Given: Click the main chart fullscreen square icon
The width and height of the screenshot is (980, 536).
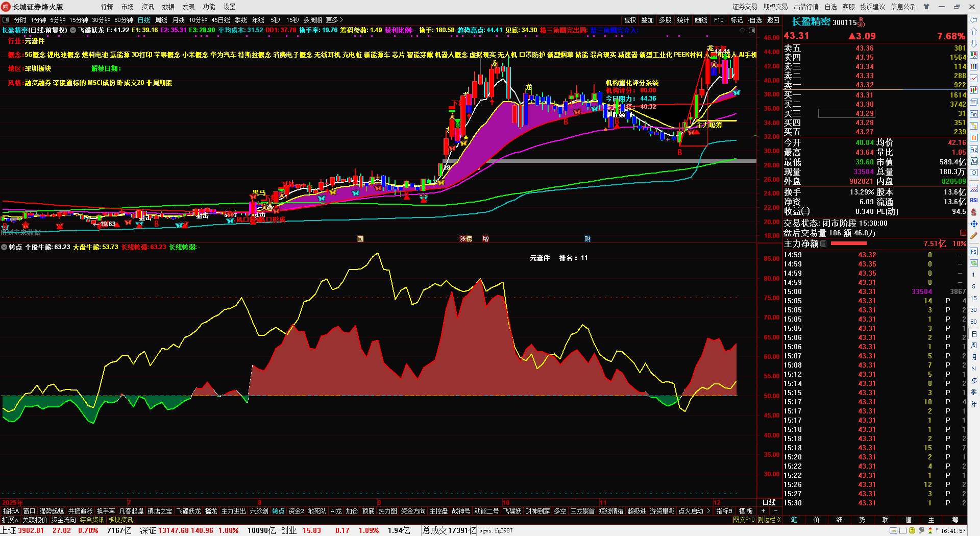Looking at the screenshot, I should point(752,30).
